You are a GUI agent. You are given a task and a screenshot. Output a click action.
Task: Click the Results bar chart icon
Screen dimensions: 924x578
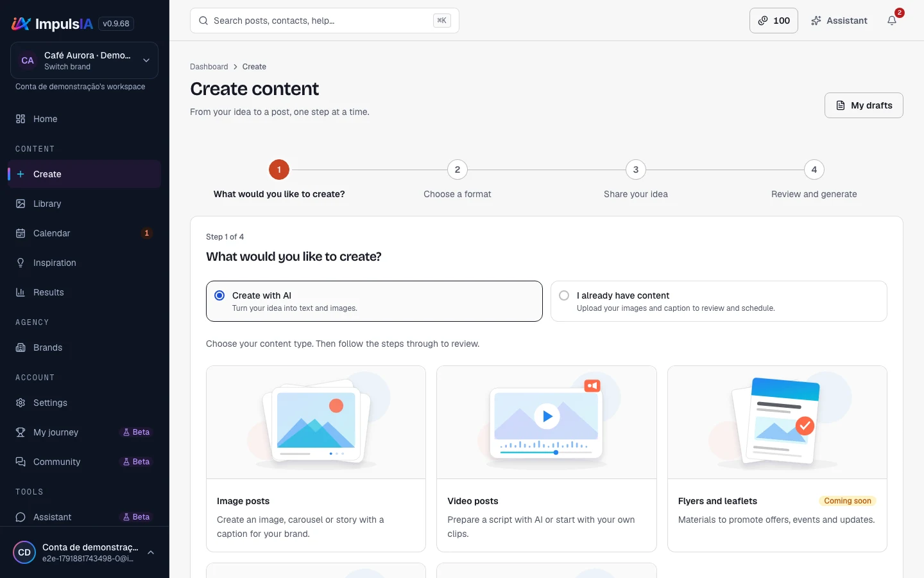tap(21, 292)
